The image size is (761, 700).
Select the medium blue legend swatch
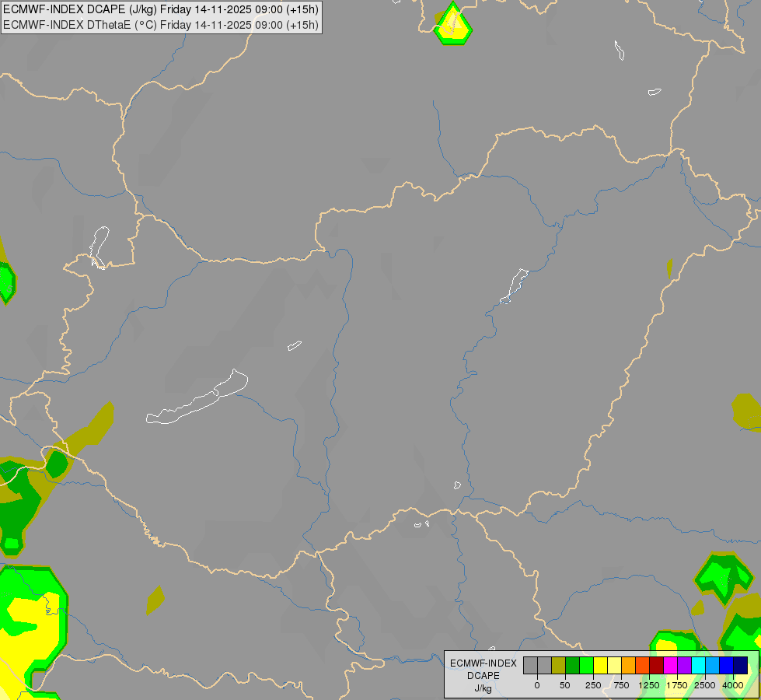click(x=727, y=666)
